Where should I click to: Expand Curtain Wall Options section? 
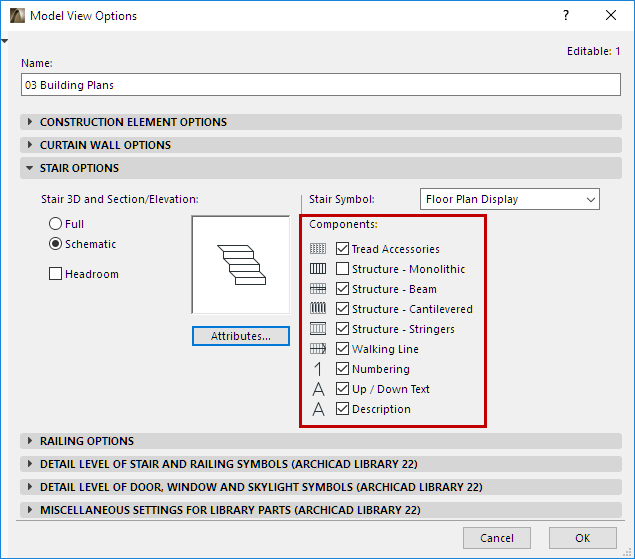tap(321, 145)
